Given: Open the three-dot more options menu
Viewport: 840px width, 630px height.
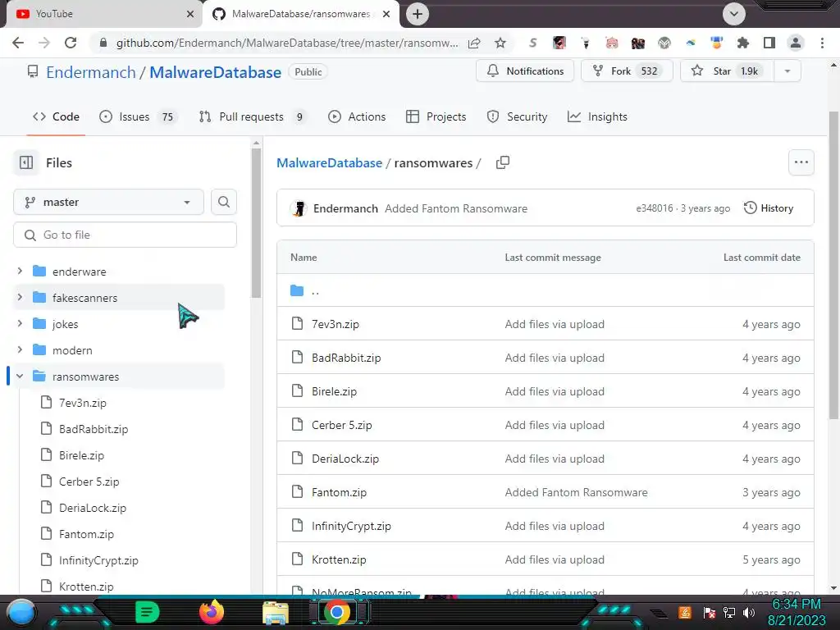Looking at the screenshot, I should pyautogui.click(x=801, y=162).
